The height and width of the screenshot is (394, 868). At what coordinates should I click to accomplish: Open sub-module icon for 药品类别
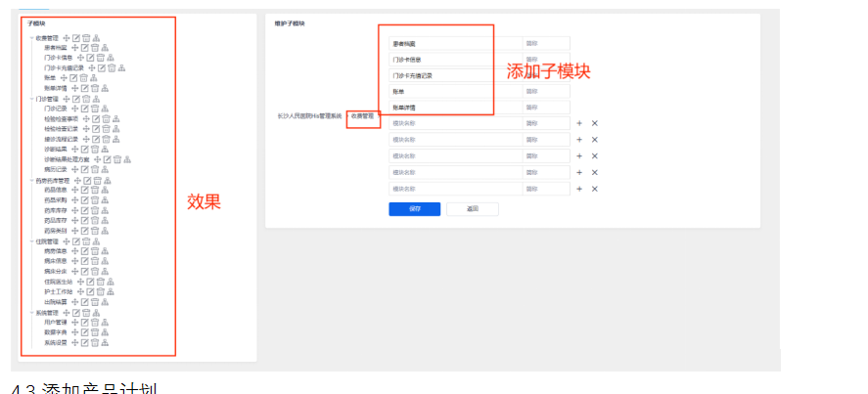coord(105,230)
